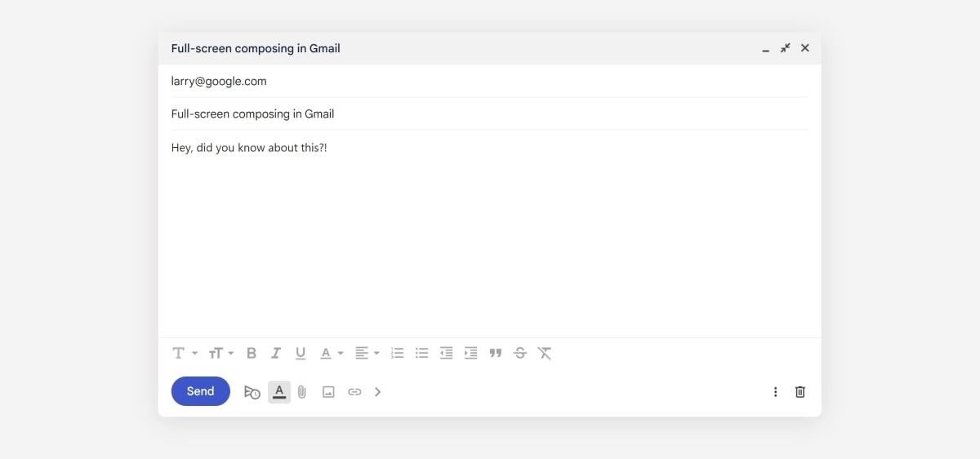Remove all text formatting
Viewport: 980px width, 459px height.
[x=545, y=354]
